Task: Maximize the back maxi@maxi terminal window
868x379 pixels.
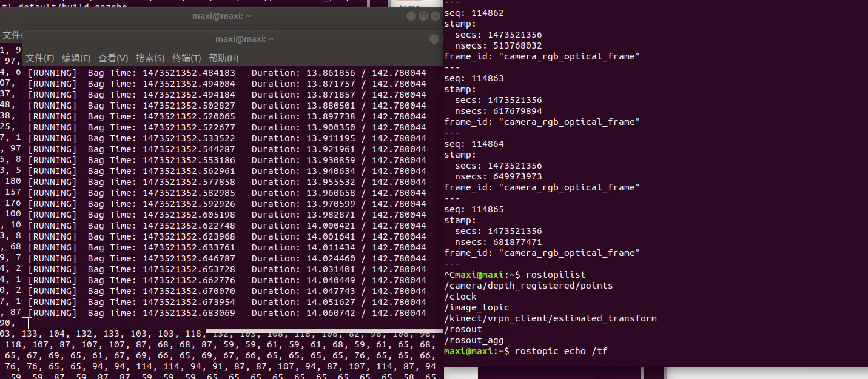Action: [423, 16]
